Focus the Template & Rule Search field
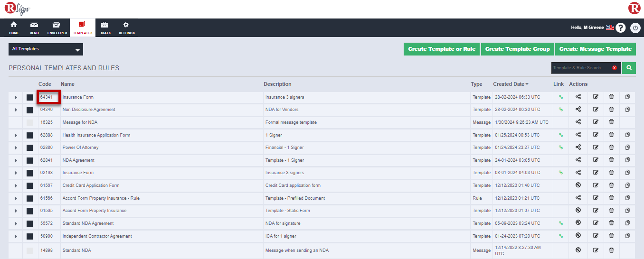Viewport: 644px width, 259px height. 580,68
